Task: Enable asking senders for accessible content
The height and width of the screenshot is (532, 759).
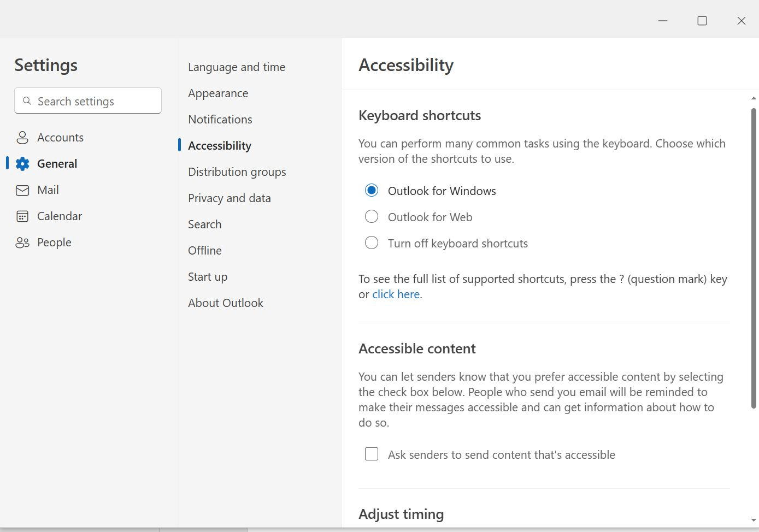Action: click(x=372, y=453)
